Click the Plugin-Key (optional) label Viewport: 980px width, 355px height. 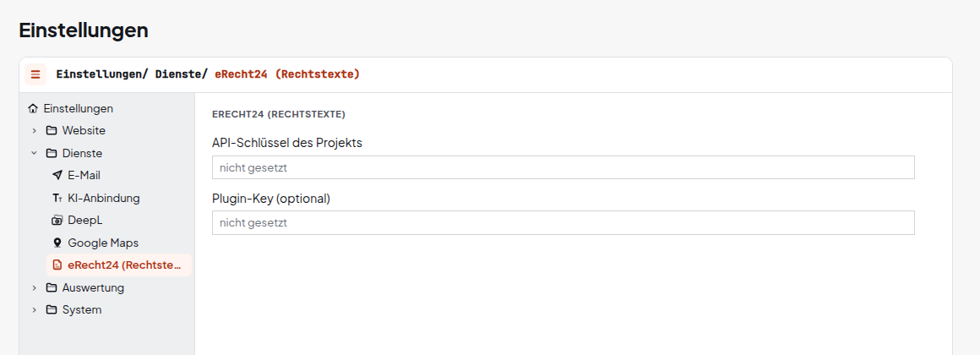pos(271,199)
